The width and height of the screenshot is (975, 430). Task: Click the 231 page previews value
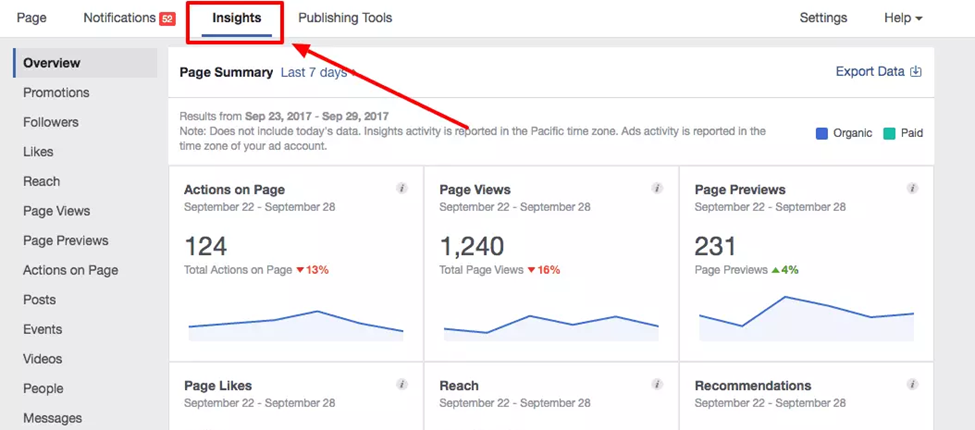(x=715, y=247)
